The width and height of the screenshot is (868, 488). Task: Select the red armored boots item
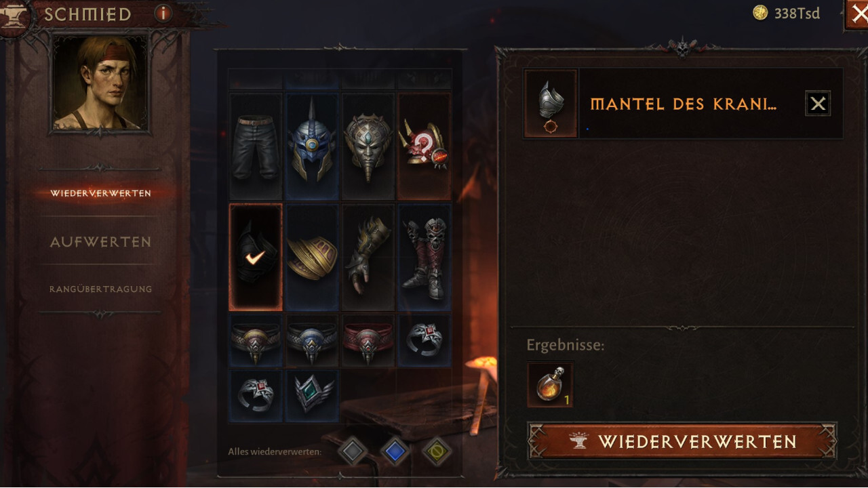tap(425, 258)
